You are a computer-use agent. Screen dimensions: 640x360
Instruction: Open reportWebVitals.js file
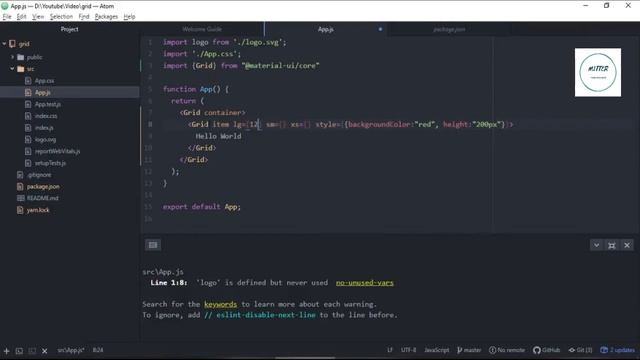[x=57, y=151]
